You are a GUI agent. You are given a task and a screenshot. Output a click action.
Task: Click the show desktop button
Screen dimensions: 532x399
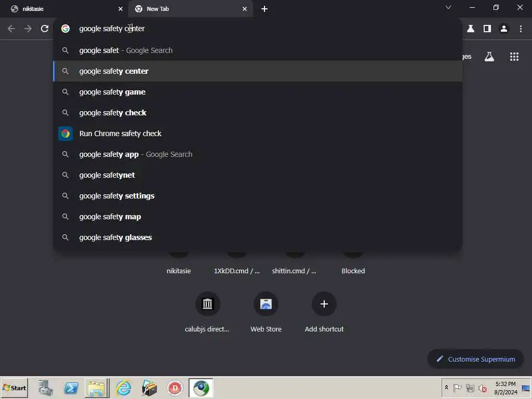[526, 388]
